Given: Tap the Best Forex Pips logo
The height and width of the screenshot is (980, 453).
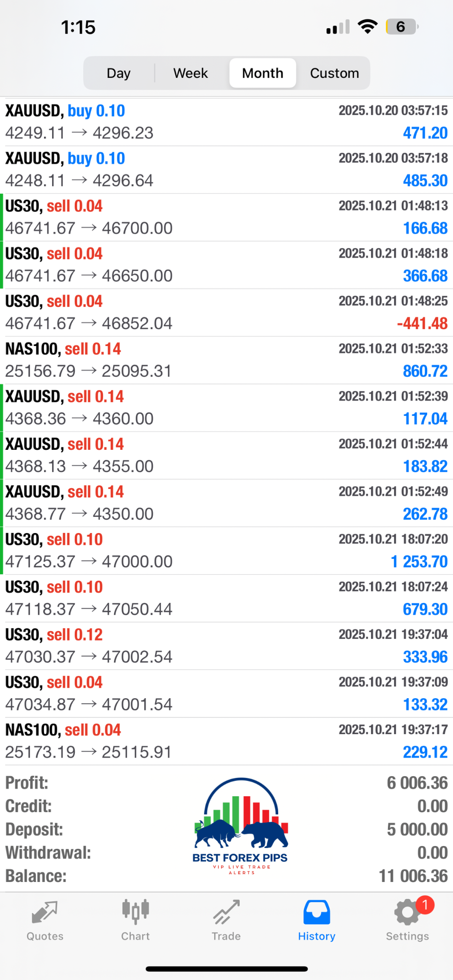Looking at the screenshot, I should point(240,827).
